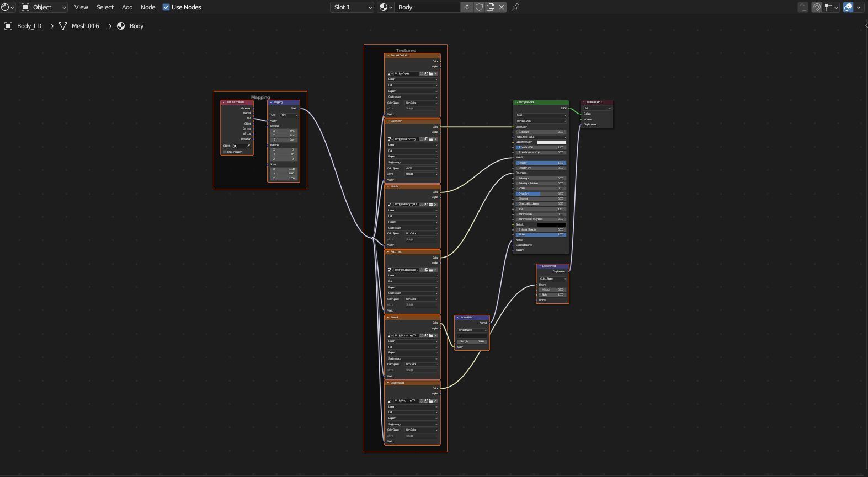Open the All target dropdown in Material Output
The height and width of the screenshot is (477, 868).
point(598,108)
